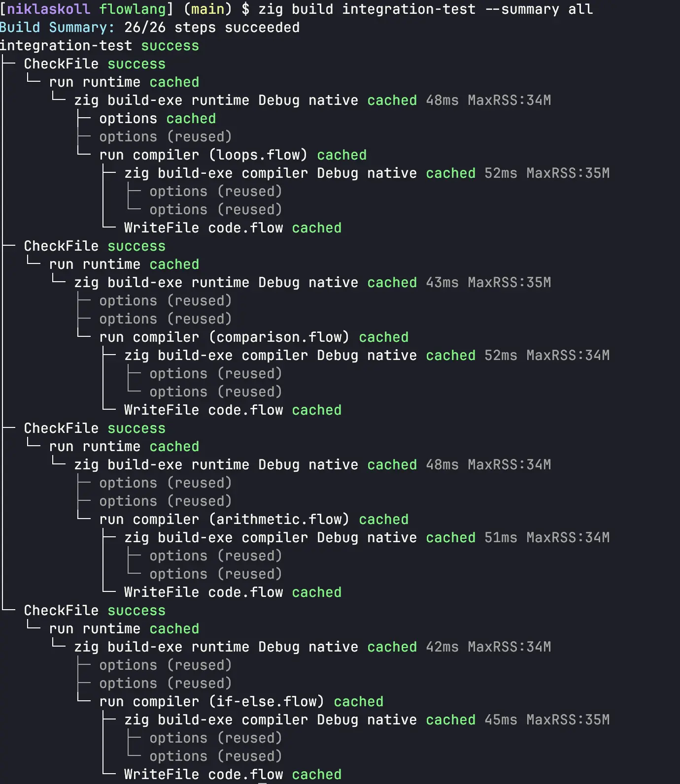
Task: Select the (main) branch indicator
Action: point(207,9)
